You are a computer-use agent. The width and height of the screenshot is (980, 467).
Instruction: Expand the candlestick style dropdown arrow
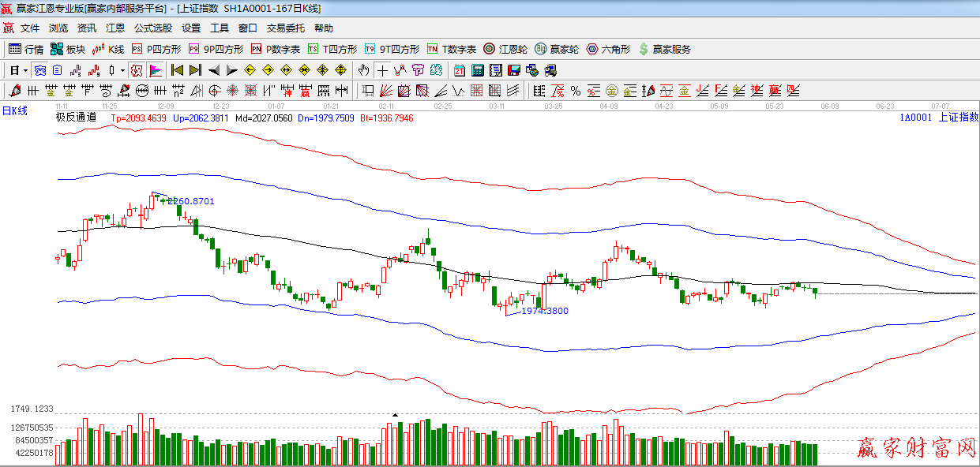click(122, 70)
